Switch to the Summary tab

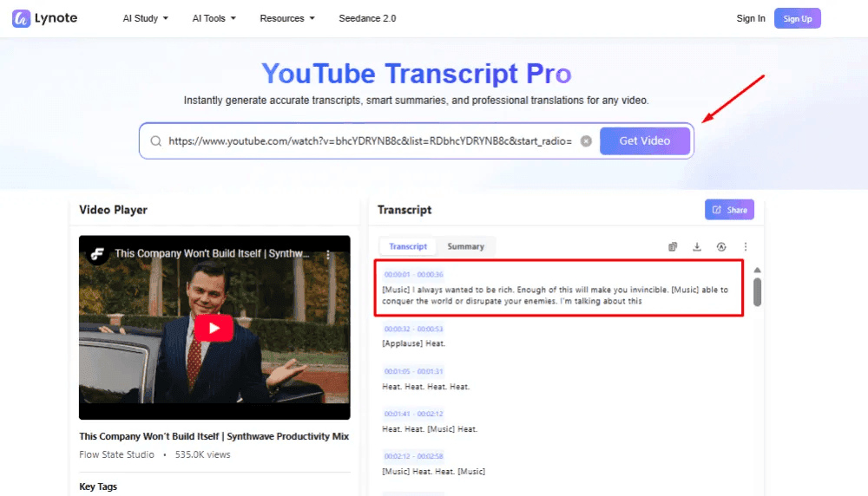pyautogui.click(x=465, y=246)
